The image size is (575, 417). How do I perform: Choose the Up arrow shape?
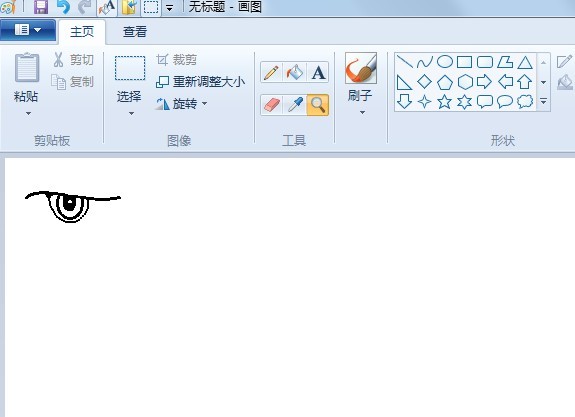point(525,82)
